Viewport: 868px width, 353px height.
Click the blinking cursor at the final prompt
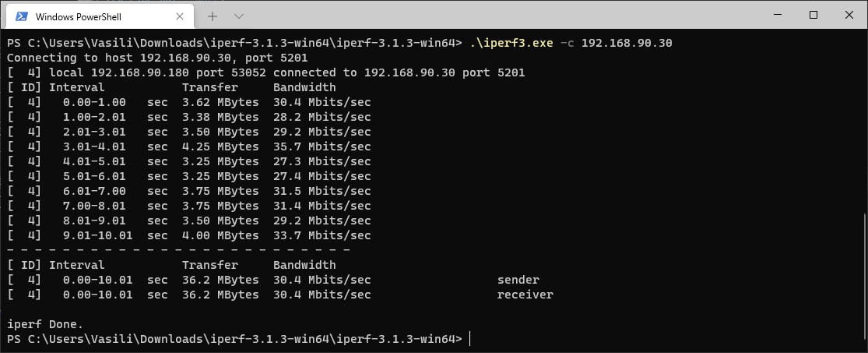point(469,339)
